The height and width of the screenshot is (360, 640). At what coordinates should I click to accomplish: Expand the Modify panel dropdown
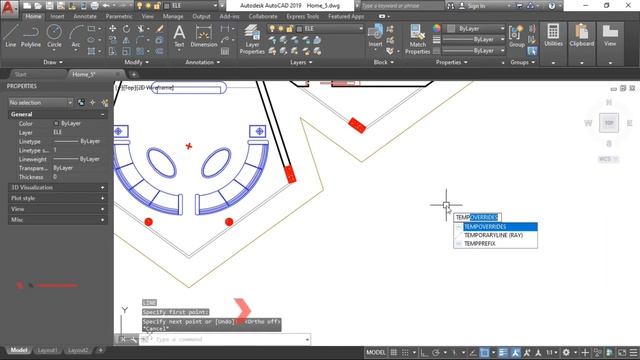(136, 62)
